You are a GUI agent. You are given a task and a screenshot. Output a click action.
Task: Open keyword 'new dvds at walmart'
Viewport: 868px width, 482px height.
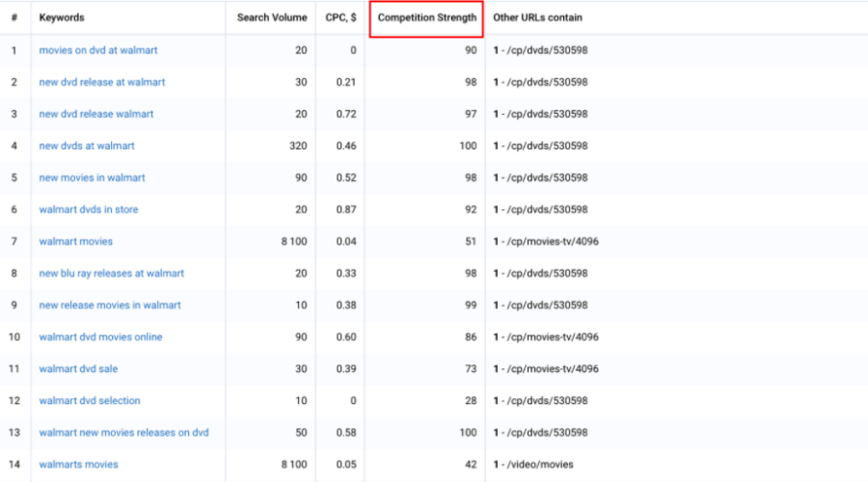point(87,147)
